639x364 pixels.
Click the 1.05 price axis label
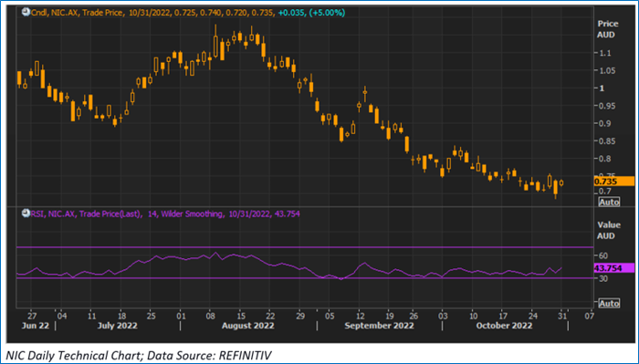click(x=607, y=70)
